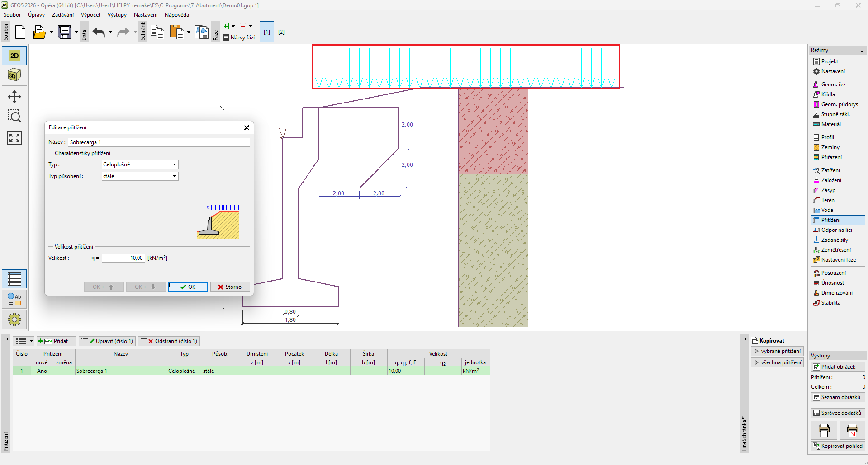This screenshot has height=465, width=868.
Task: Open the Nápověda menu
Action: [176, 15]
